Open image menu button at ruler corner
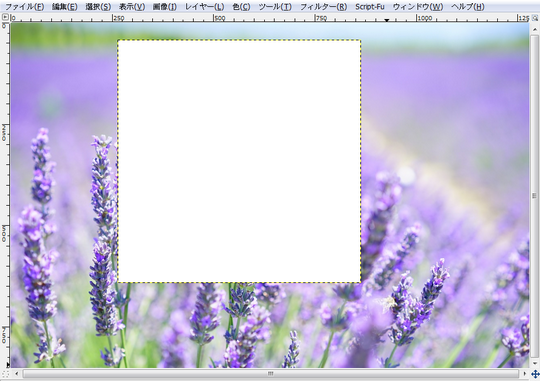Image resolution: width=540 pixels, height=381 pixels. (x=5, y=17)
